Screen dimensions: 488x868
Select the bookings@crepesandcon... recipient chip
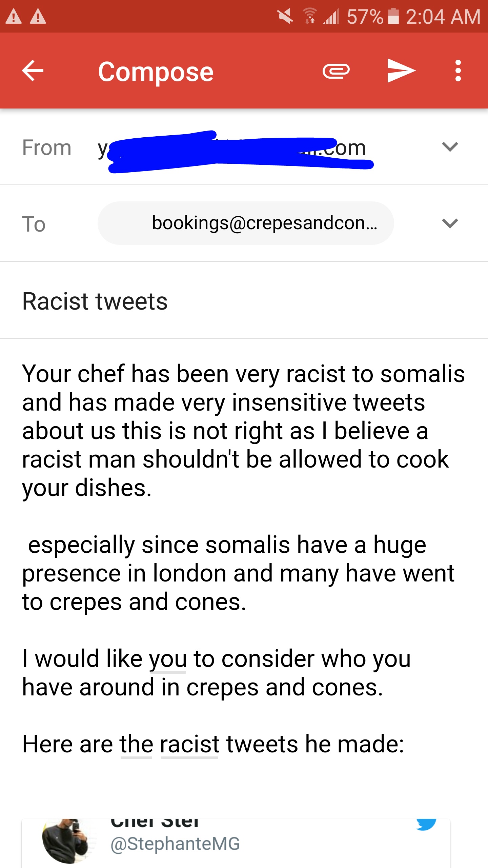246,223
